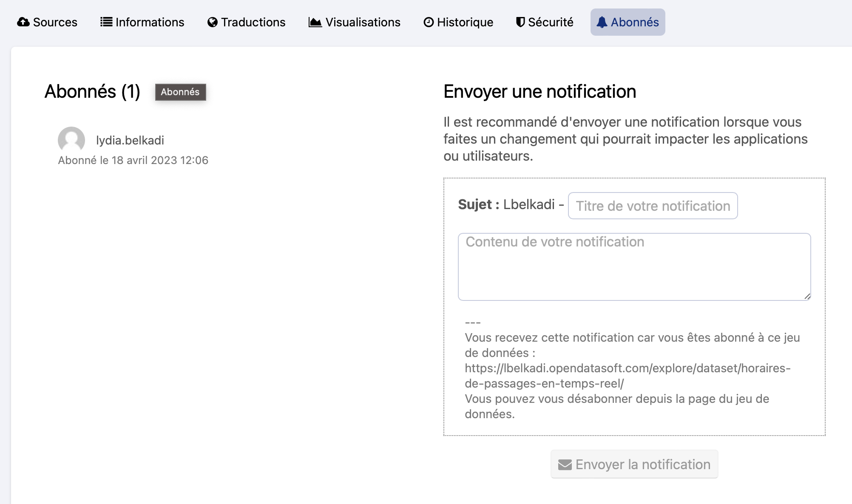Open the Visualisations tab
Viewport: 852px width, 504px height.
(363, 22)
